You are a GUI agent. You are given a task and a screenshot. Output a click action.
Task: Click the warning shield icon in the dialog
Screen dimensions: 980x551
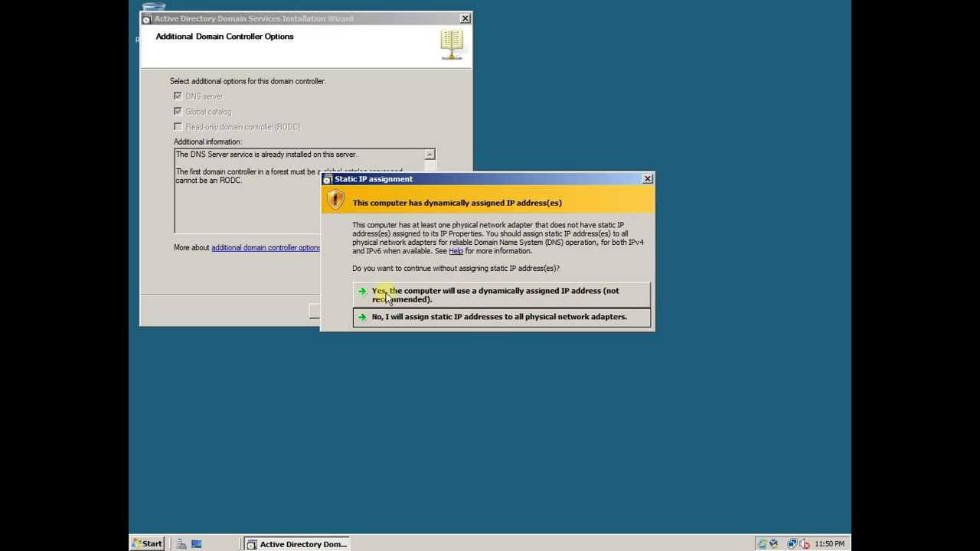(335, 201)
